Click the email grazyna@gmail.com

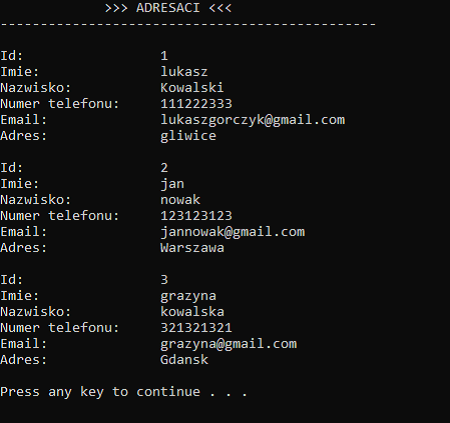(229, 344)
